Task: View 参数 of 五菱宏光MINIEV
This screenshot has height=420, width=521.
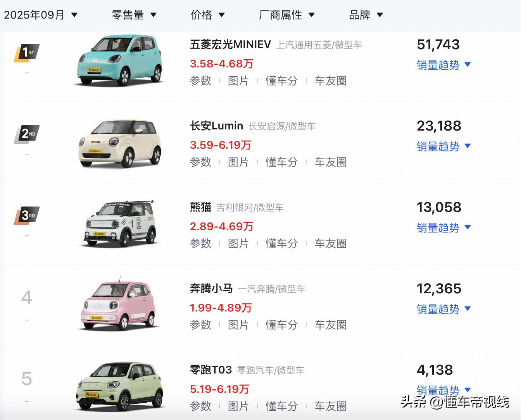Action: point(200,81)
